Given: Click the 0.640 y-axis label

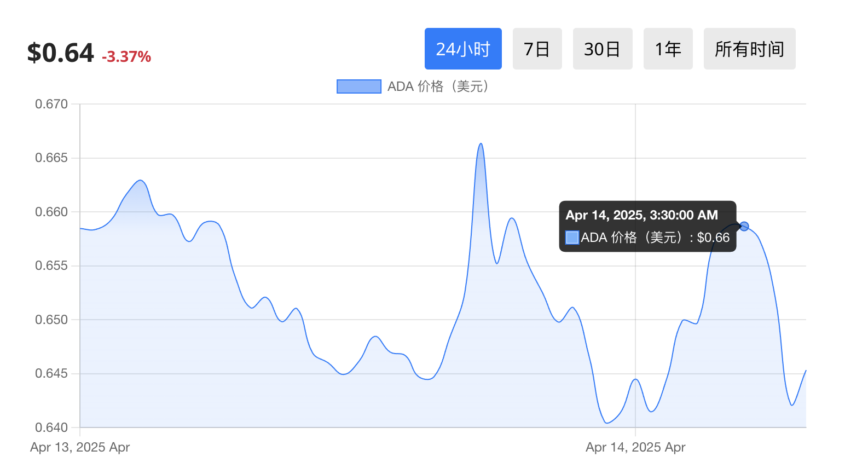Looking at the screenshot, I should pyautogui.click(x=51, y=427).
